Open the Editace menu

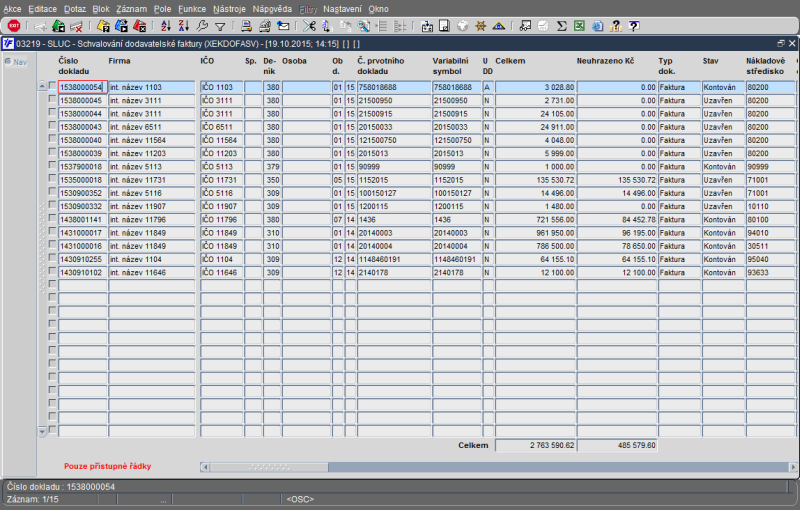(42, 9)
